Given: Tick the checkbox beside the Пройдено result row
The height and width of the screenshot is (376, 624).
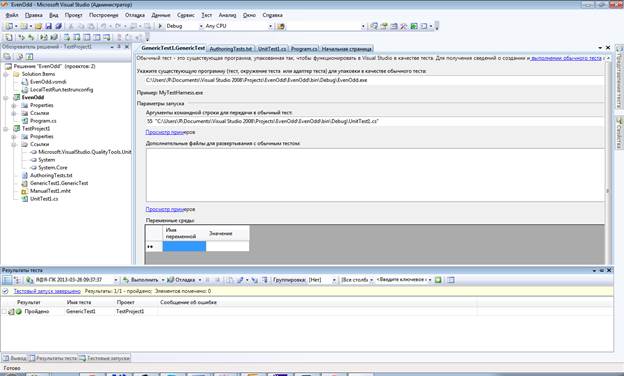Looking at the screenshot, I should [4, 312].
